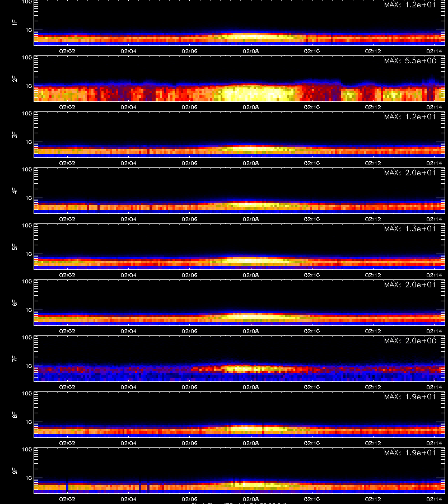Screen dimensions: 448x504
Task: Click the 9F panel axis label
Action: coord(15,471)
